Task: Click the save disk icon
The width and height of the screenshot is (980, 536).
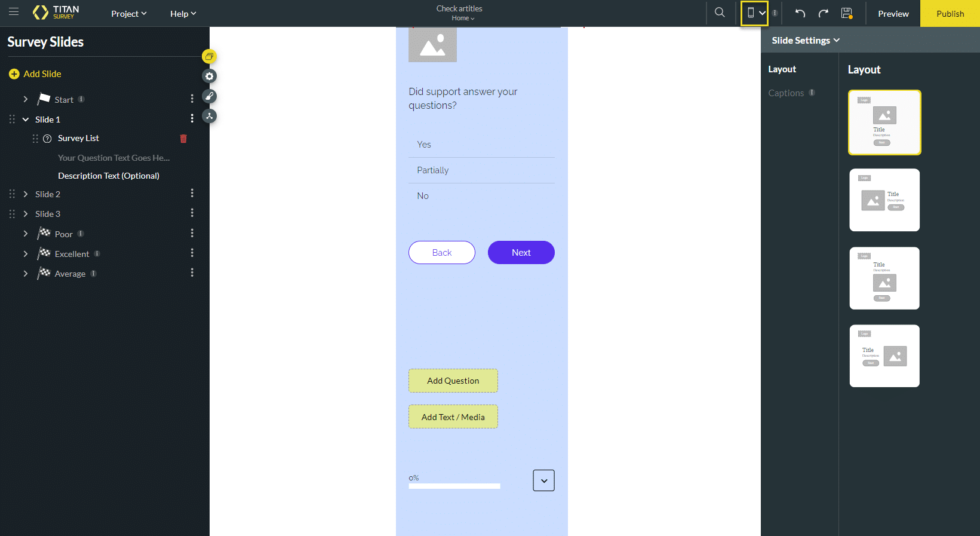Action: pyautogui.click(x=846, y=13)
